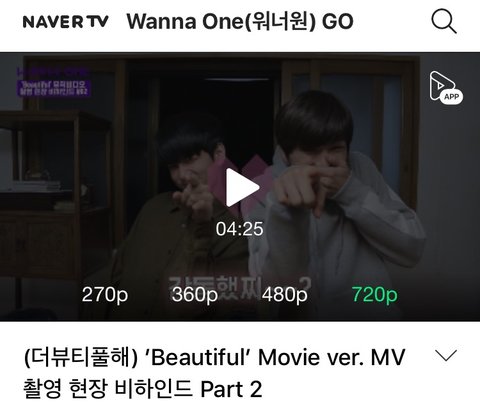
Task: Click the (더뷰티풀해) text in video title
Action: point(81,357)
